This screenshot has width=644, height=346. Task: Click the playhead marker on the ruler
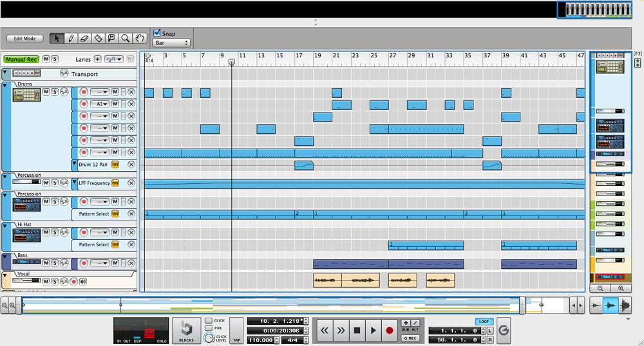pos(232,62)
